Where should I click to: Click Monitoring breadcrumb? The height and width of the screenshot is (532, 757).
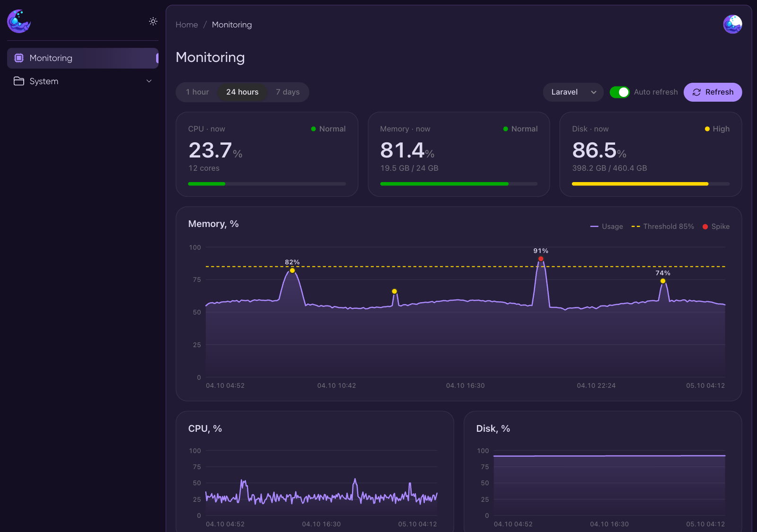coord(232,25)
